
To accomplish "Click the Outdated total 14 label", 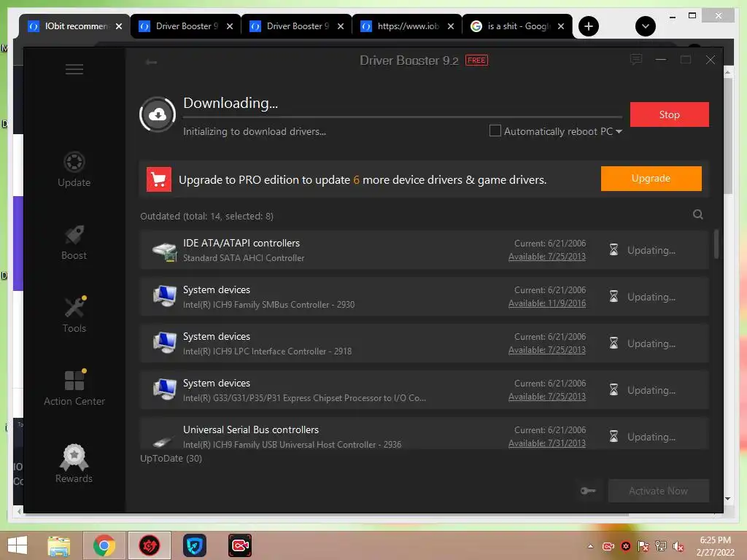I will [206, 216].
